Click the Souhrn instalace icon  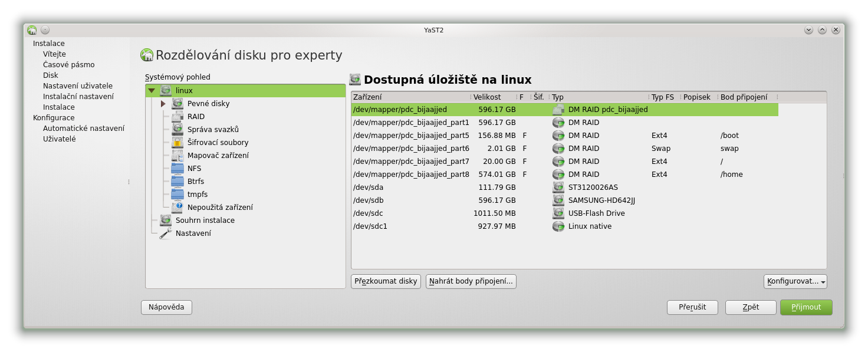coord(166,220)
